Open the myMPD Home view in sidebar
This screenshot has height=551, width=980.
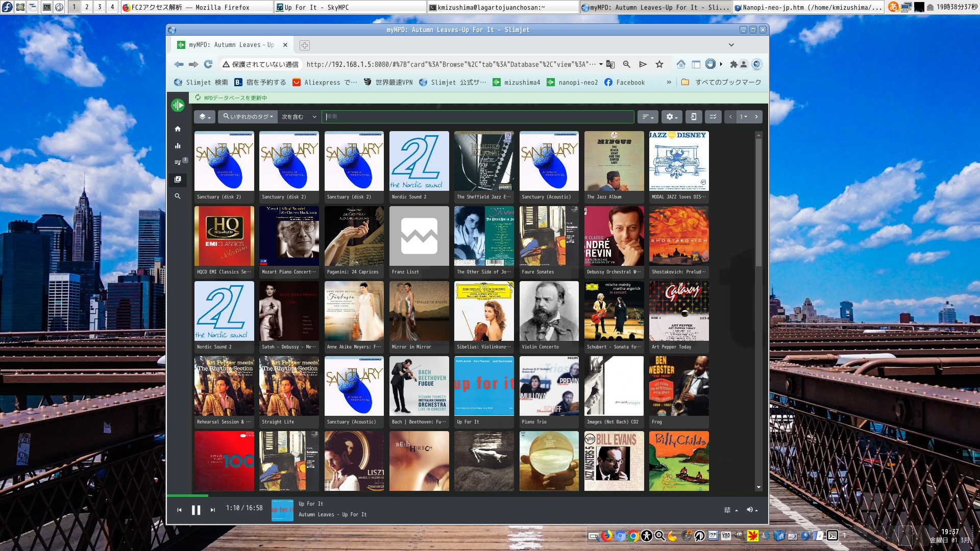(x=178, y=129)
